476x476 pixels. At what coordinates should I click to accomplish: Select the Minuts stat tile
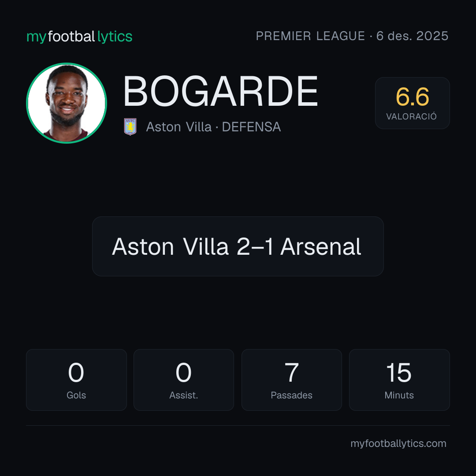(399, 380)
